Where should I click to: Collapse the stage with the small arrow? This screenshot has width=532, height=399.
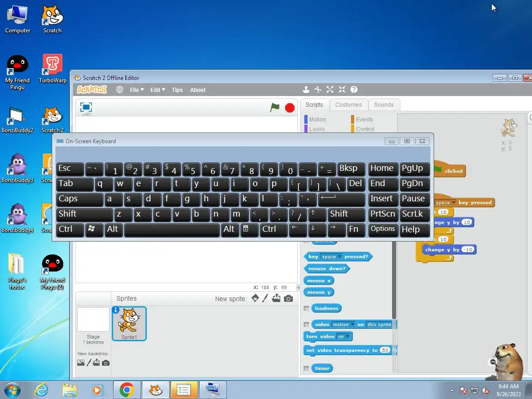pos(298,288)
